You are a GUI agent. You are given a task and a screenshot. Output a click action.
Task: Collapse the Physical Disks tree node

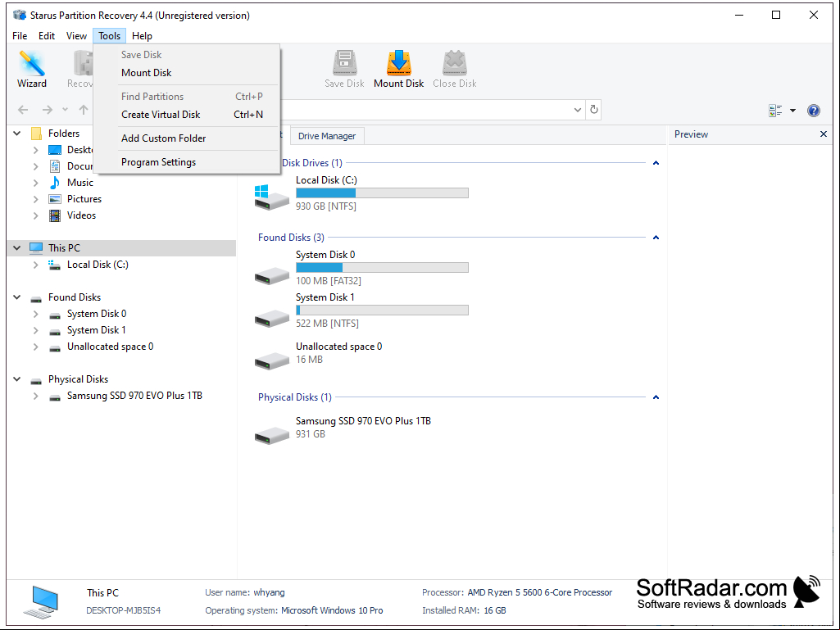[x=17, y=379]
